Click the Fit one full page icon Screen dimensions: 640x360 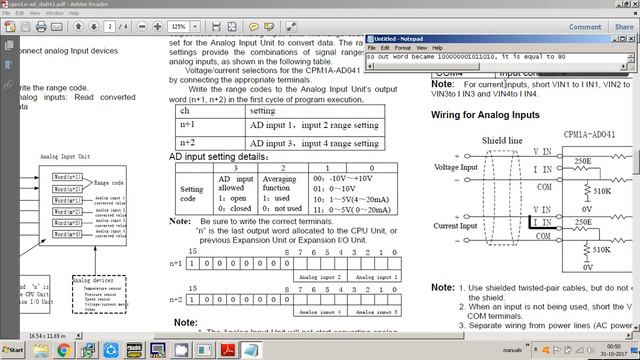[x=232, y=27]
